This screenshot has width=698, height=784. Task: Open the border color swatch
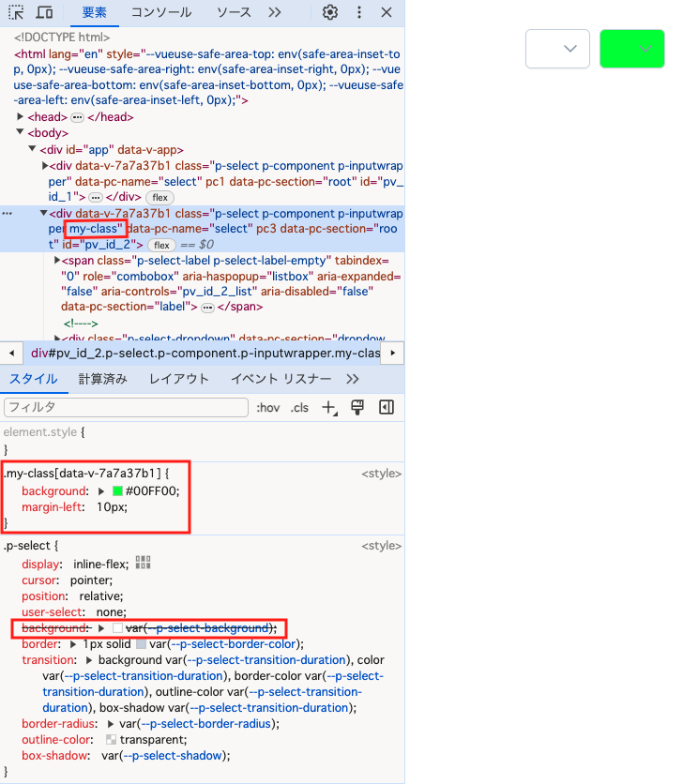tap(141, 644)
